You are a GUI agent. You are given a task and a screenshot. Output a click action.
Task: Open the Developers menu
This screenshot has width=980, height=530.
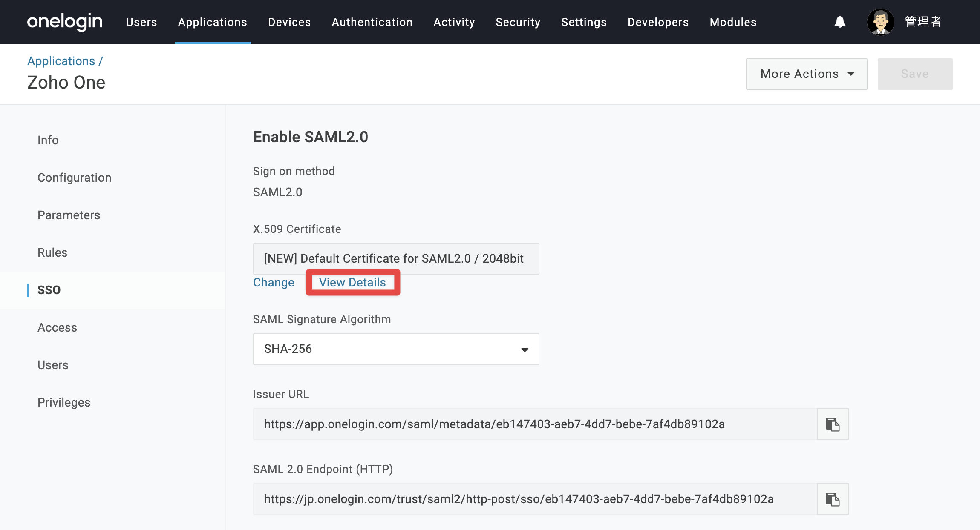point(658,22)
